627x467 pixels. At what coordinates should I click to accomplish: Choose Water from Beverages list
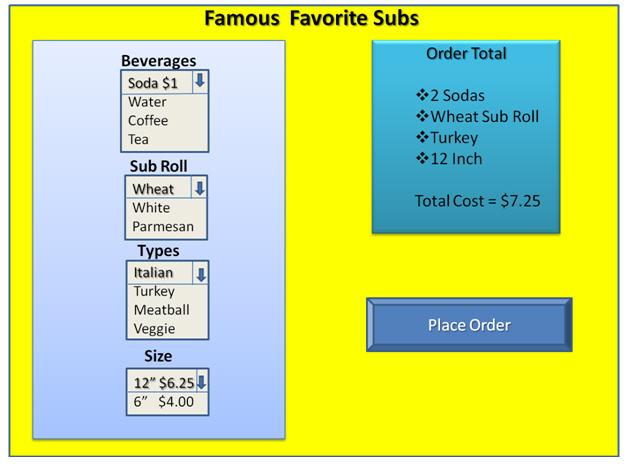point(148,102)
